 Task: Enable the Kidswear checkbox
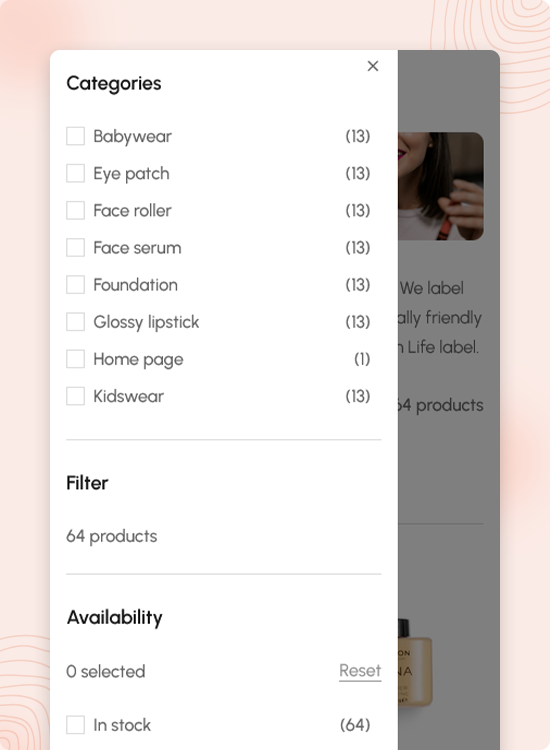(x=76, y=396)
